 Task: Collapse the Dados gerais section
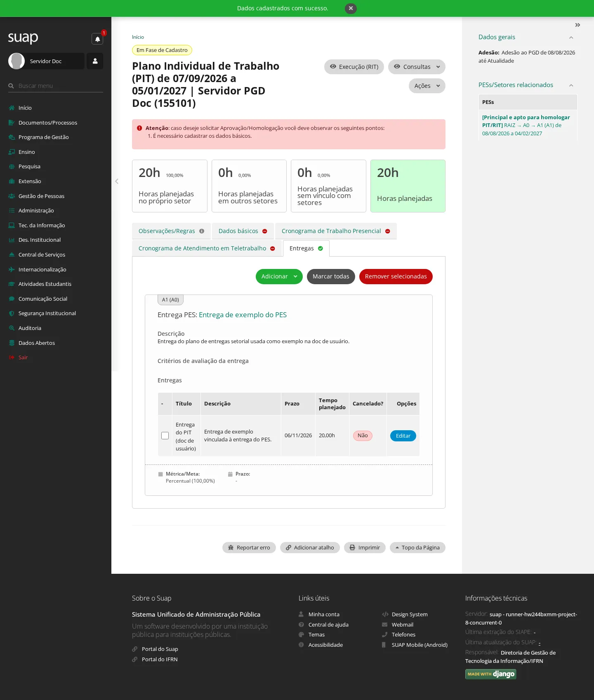(571, 38)
